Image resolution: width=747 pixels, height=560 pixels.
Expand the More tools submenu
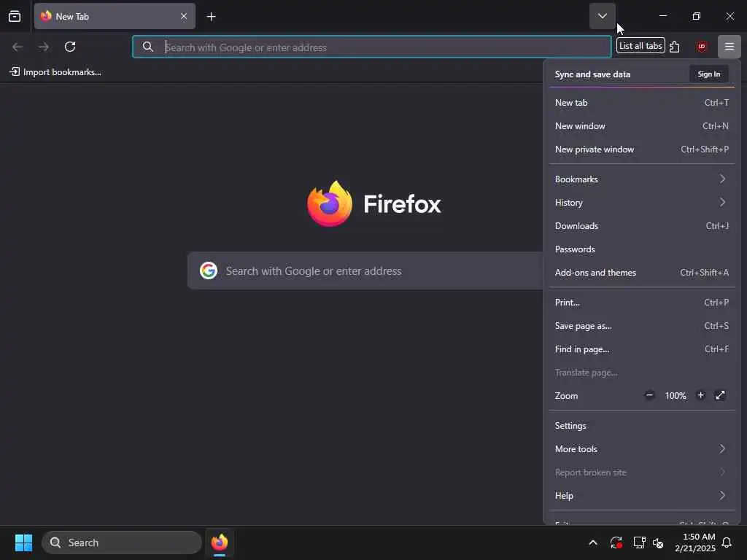click(x=642, y=449)
